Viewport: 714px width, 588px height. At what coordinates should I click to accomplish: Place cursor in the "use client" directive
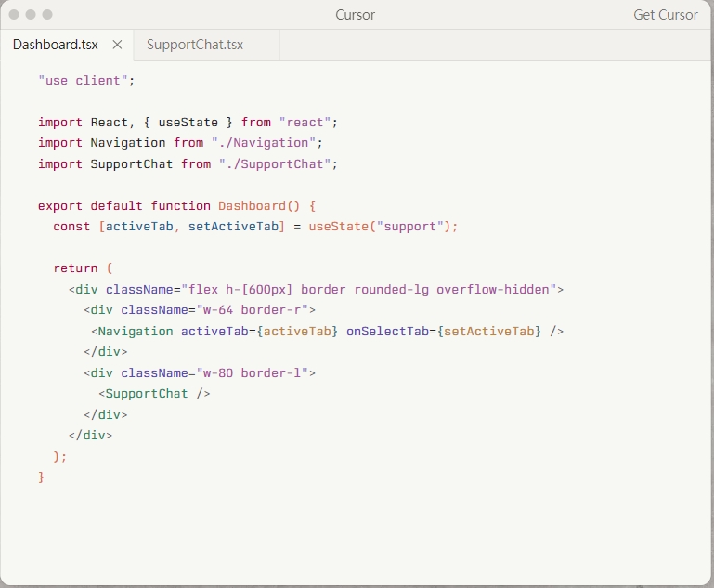coord(83,81)
